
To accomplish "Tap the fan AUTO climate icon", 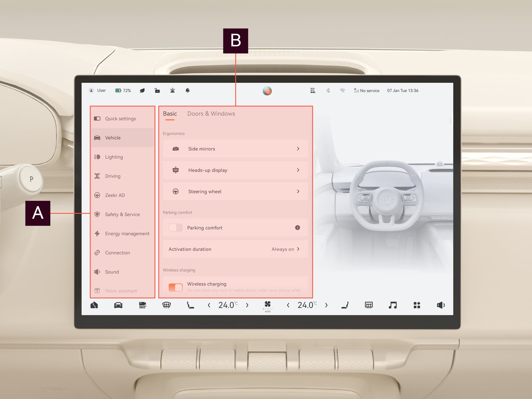I will 267,306.
